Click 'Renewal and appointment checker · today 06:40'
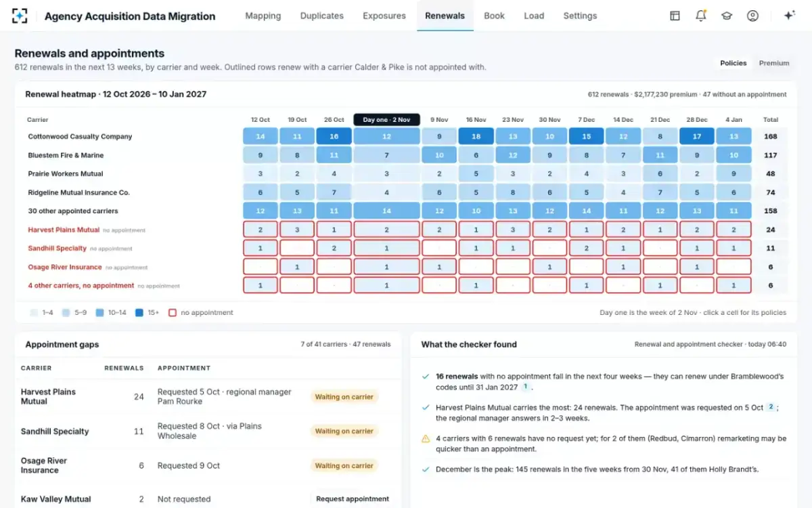The image size is (812, 508). coord(710,344)
